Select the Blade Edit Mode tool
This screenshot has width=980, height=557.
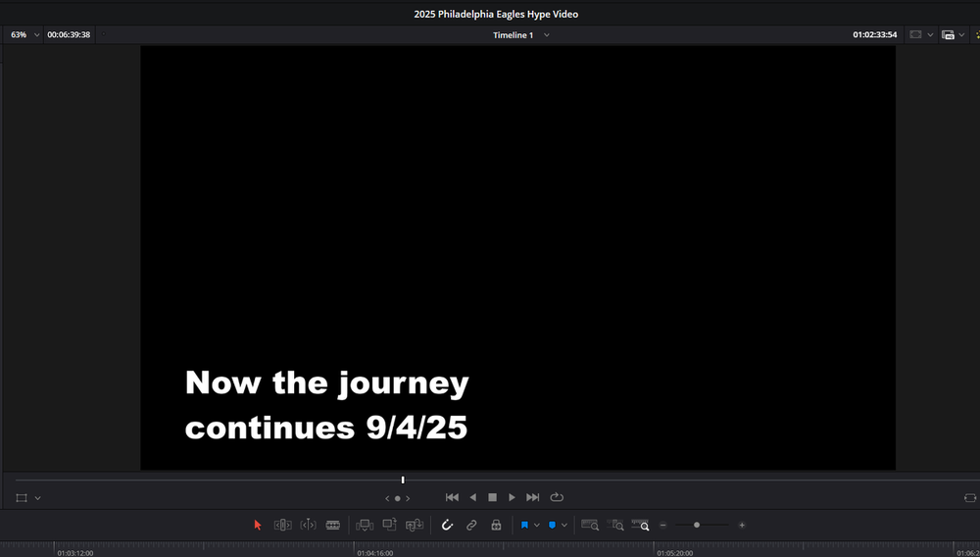(x=333, y=526)
